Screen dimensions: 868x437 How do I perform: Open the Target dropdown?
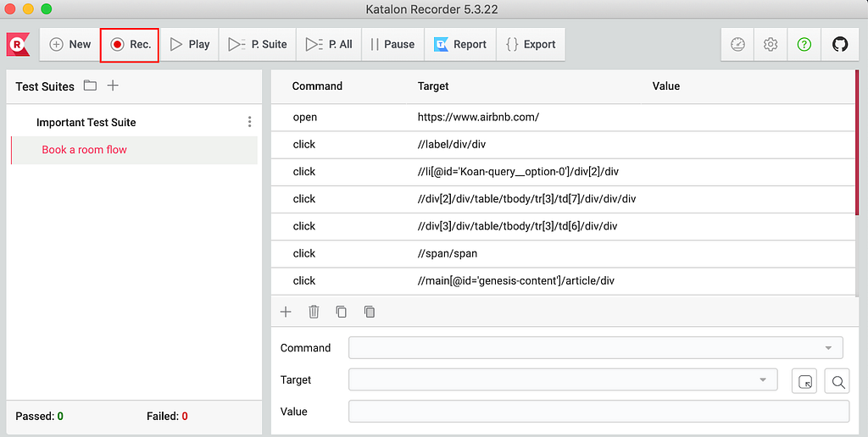pyautogui.click(x=563, y=380)
